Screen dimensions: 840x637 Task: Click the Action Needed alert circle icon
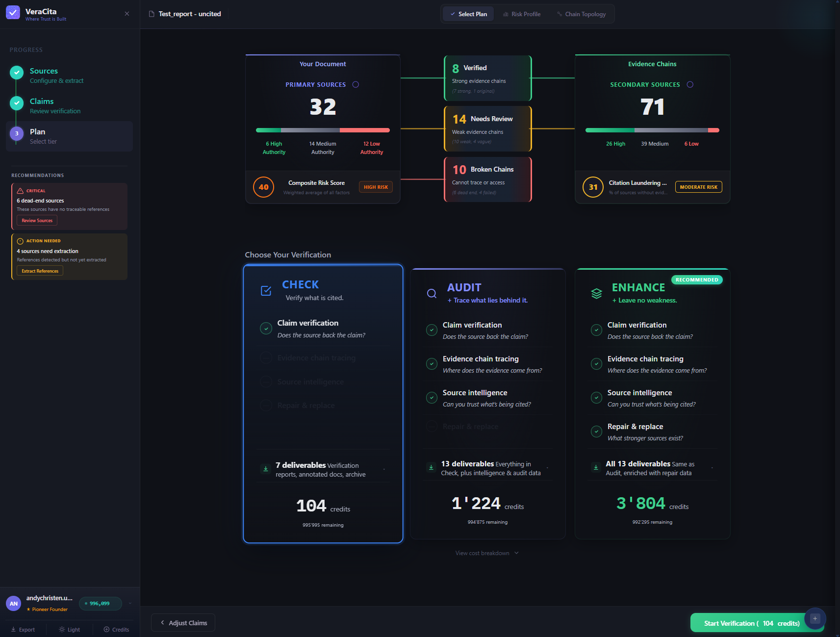coord(20,241)
